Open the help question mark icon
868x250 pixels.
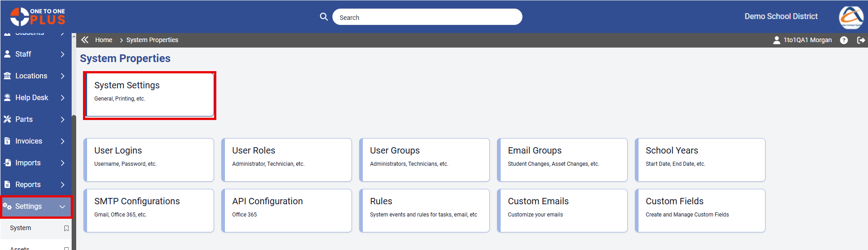[844, 40]
